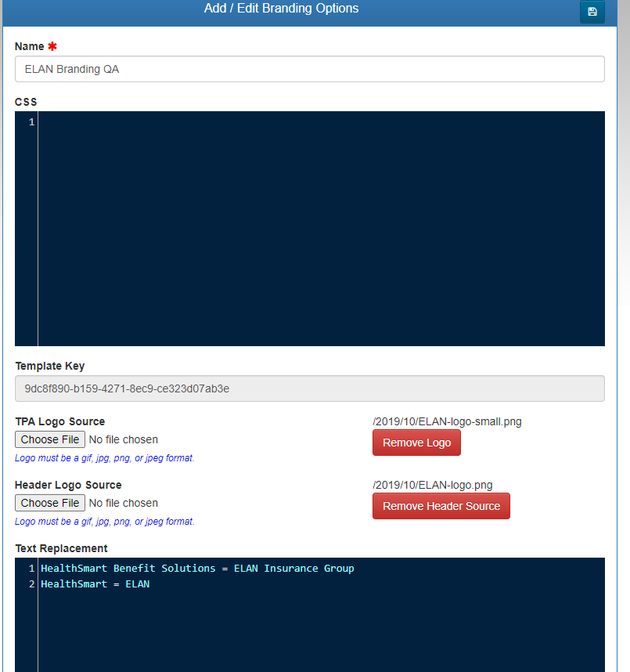
Task: Click the read-only Template Key field
Action: tap(309, 388)
